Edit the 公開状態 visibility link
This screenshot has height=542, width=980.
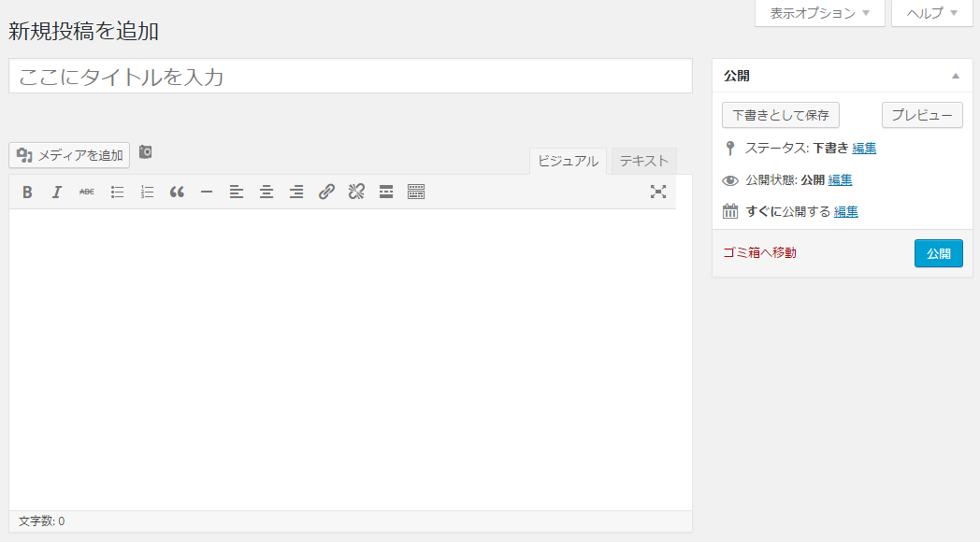click(x=840, y=180)
